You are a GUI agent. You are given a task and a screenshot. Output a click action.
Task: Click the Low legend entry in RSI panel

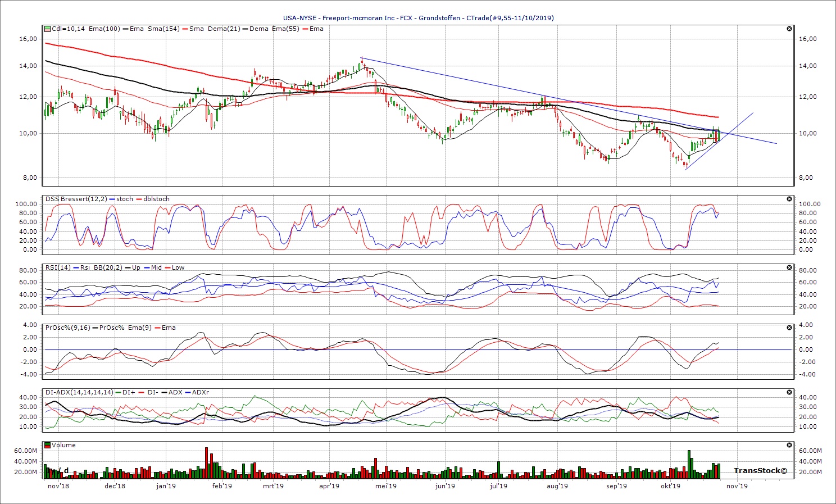(x=174, y=267)
